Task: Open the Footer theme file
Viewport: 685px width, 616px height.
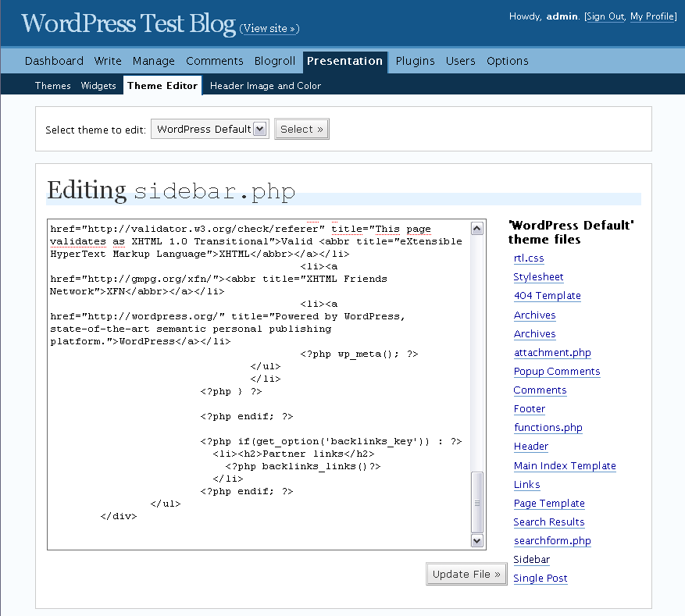Action: point(530,409)
